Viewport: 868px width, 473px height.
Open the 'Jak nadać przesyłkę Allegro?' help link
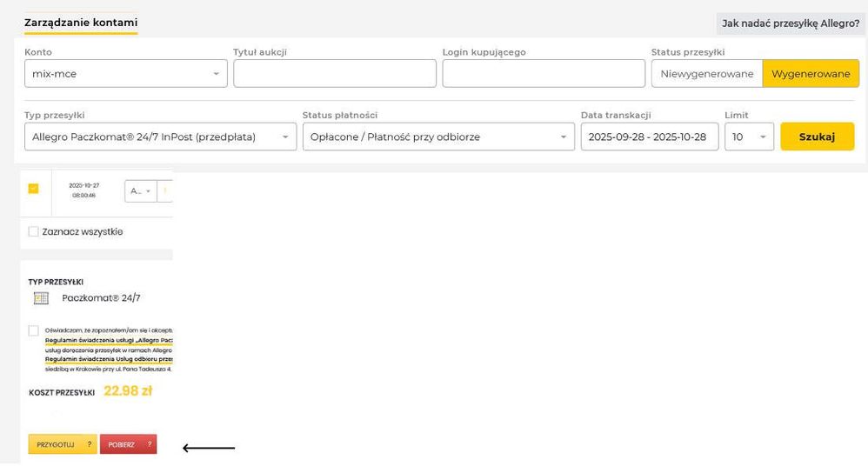[790, 23]
